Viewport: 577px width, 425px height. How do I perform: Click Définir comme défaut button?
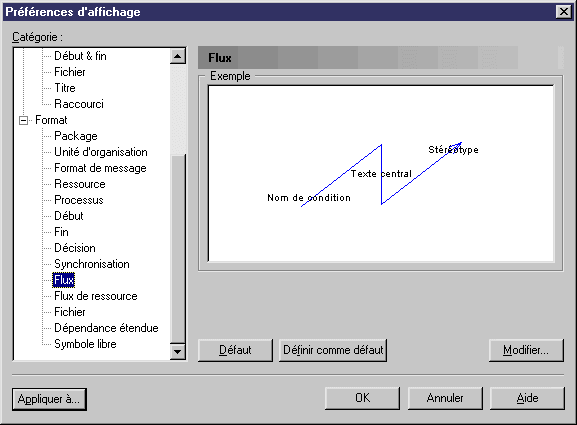click(333, 350)
